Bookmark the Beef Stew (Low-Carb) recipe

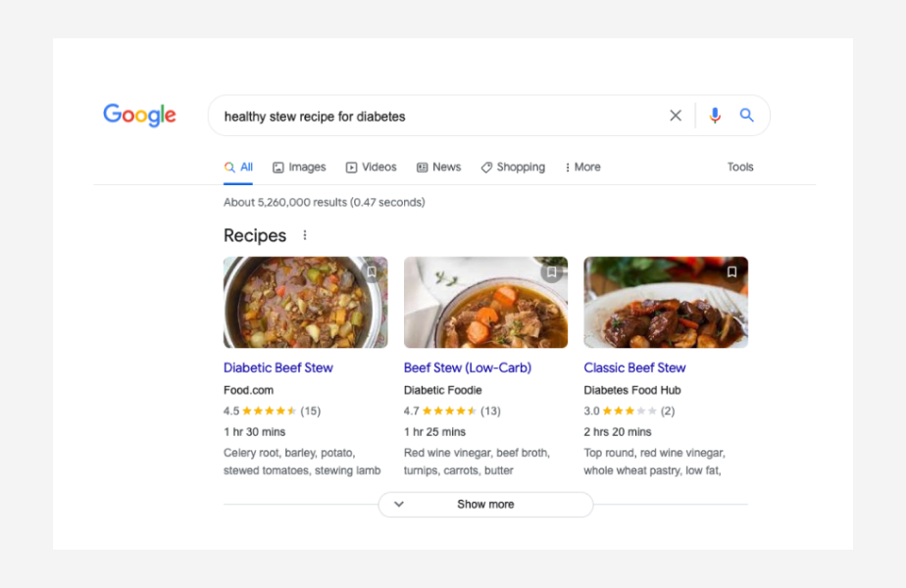(551, 272)
